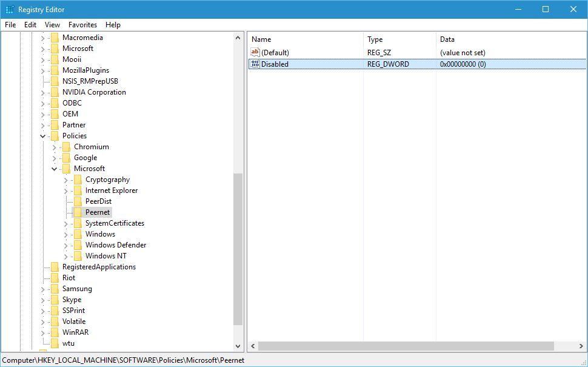
Task: Select the wtu key
Action: coord(68,343)
